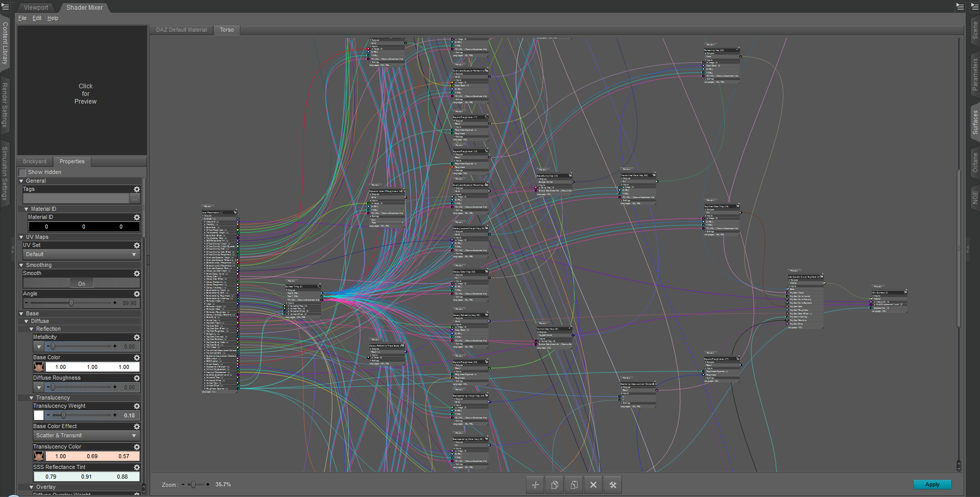Cut selected bricks with scissors icon
Screen dimensions: 980x497
[535, 485]
